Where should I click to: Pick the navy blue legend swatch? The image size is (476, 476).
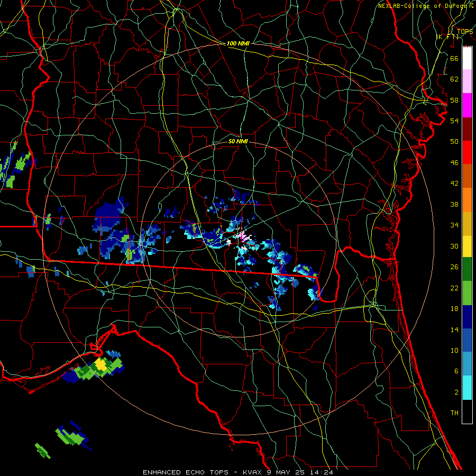pyautogui.click(x=467, y=317)
